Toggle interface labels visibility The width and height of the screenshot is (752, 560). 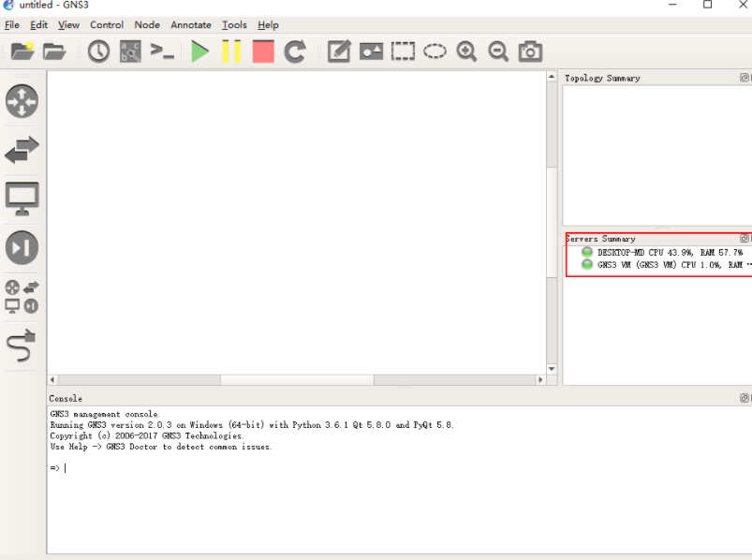pyautogui.click(x=129, y=52)
